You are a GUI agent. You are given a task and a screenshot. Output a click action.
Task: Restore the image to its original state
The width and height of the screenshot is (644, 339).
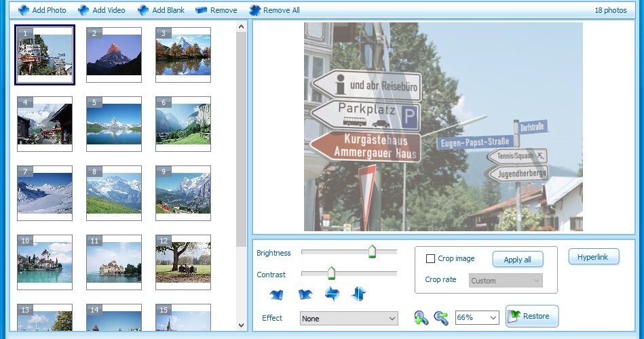[532, 316]
